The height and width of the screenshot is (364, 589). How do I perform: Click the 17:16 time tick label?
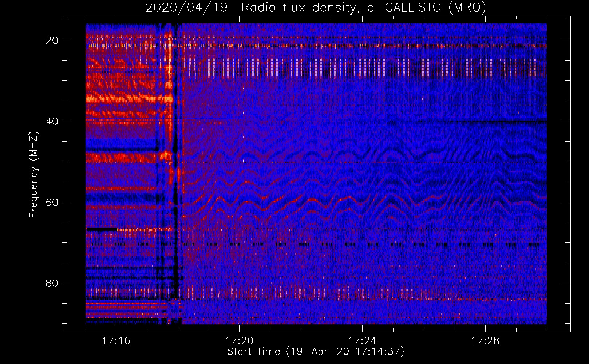tap(116, 341)
